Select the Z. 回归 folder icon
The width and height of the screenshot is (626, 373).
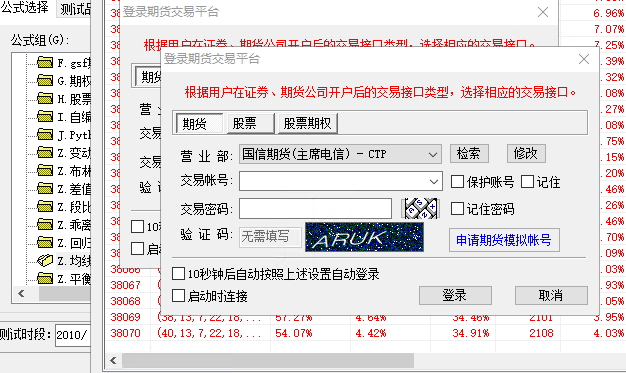pos(45,242)
